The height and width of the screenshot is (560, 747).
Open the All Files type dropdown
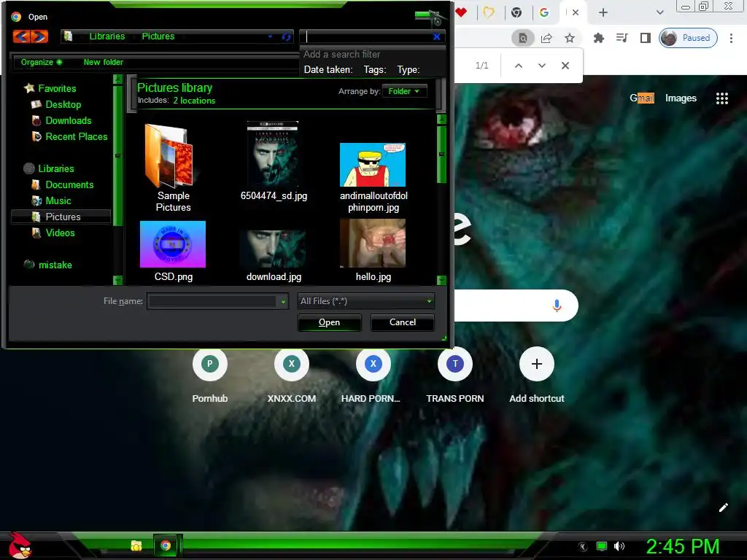[x=365, y=301]
